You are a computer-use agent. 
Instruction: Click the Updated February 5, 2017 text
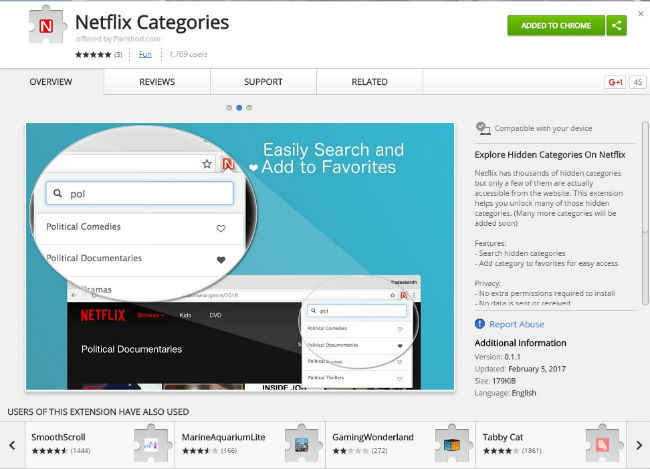[x=520, y=369]
